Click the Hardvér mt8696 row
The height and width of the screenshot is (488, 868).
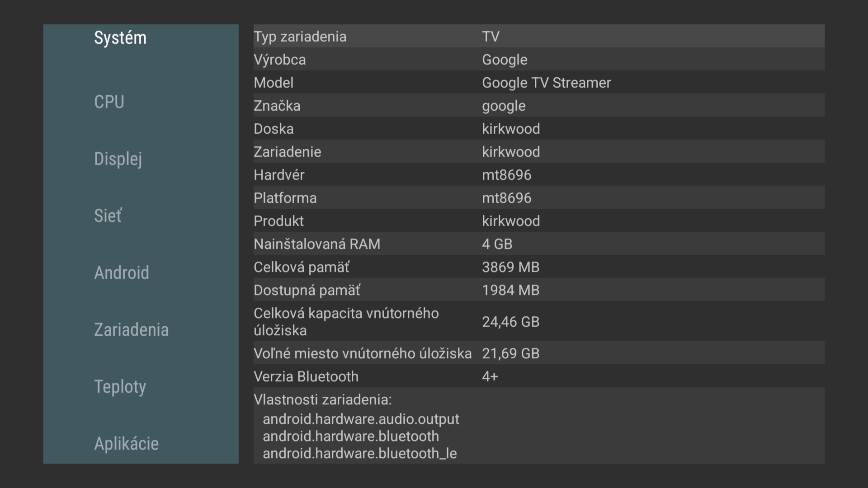click(538, 174)
